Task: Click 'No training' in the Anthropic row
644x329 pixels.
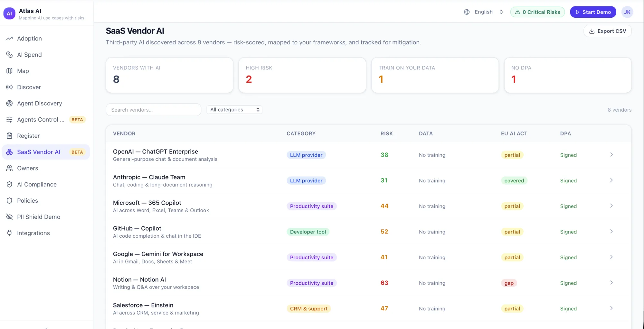Action: coord(432,181)
